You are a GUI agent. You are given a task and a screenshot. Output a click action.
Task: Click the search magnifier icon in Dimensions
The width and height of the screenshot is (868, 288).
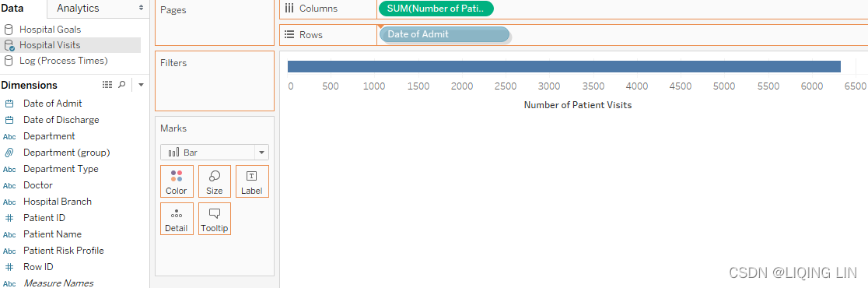coord(122,85)
